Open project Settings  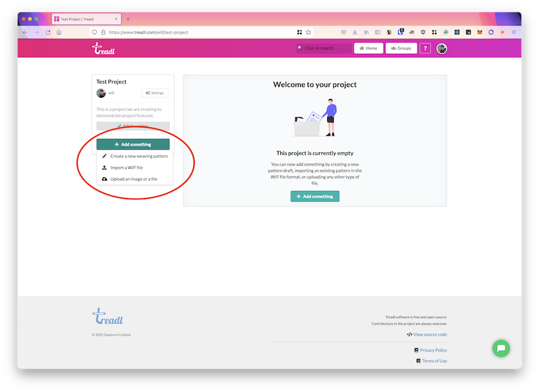point(155,93)
